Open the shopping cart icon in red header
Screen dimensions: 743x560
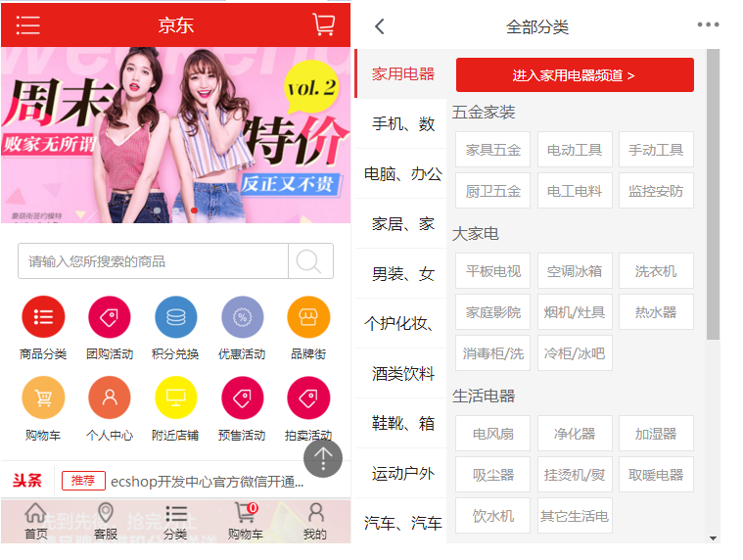(x=324, y=24)
